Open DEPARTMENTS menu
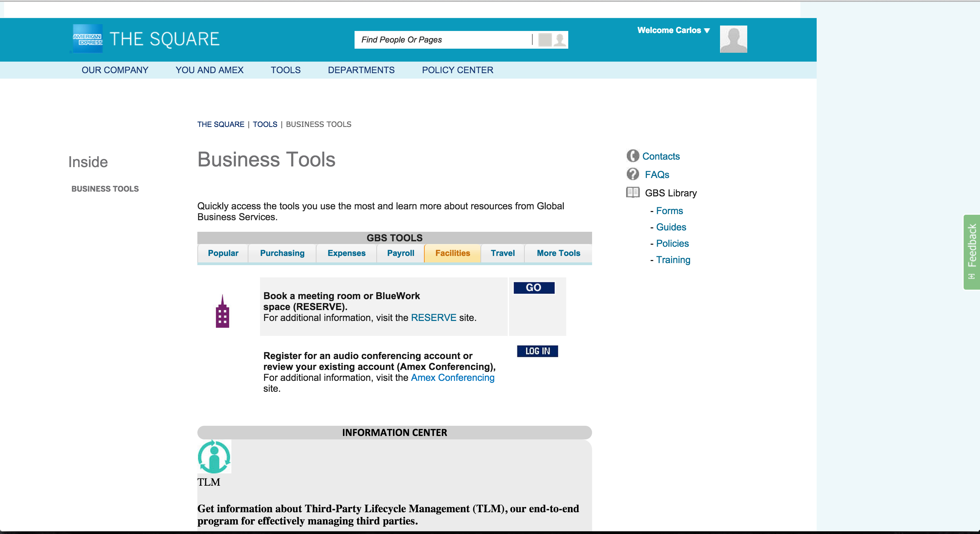 click(x=361, y=70)
